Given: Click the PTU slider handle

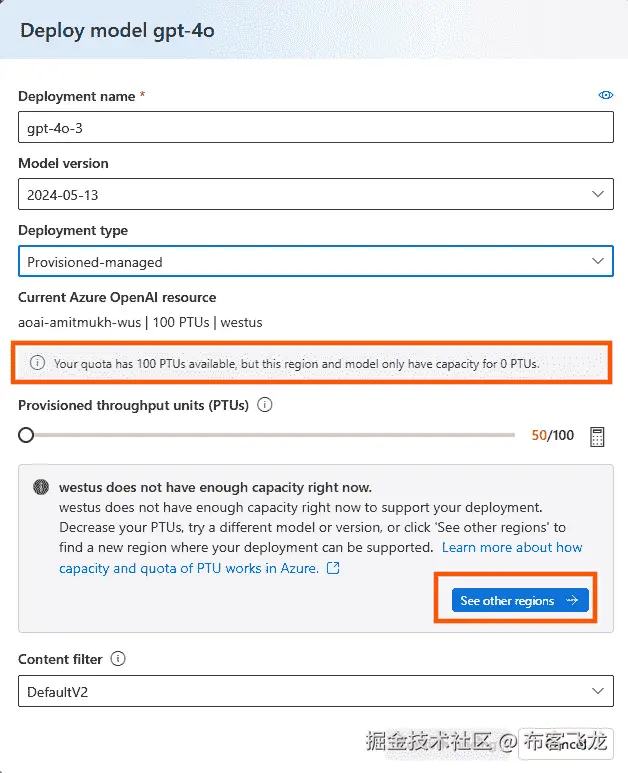Looking at the screenshot, I should click(26, 435).
